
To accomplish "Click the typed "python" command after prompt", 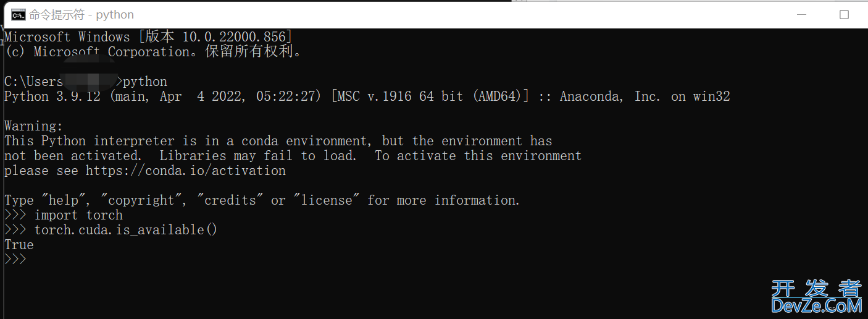I will coord(145,82).
